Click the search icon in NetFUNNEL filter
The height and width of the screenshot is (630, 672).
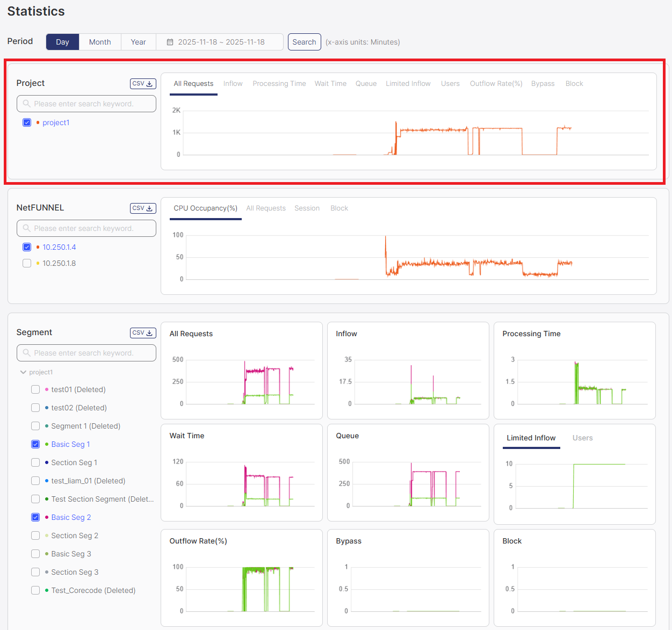[x=26, y=228]
